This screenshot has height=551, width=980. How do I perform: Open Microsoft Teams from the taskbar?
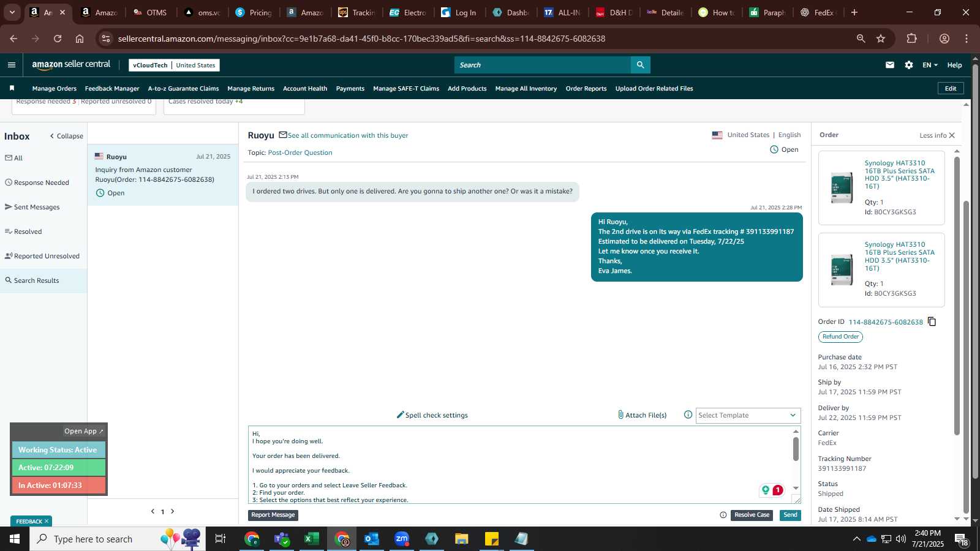(x=282, y=539)
